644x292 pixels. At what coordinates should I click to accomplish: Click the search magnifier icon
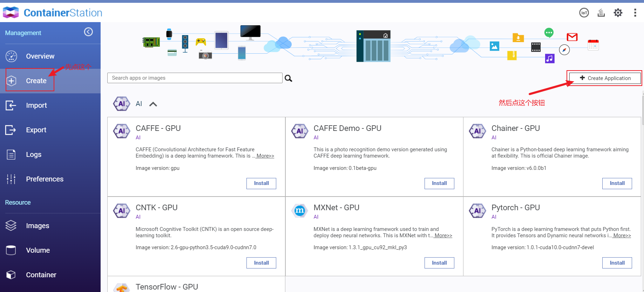289,78
